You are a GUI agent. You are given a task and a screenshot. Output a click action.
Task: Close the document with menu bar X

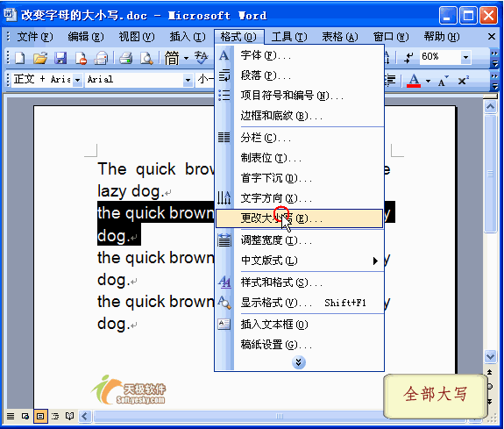tap(491, 37)
